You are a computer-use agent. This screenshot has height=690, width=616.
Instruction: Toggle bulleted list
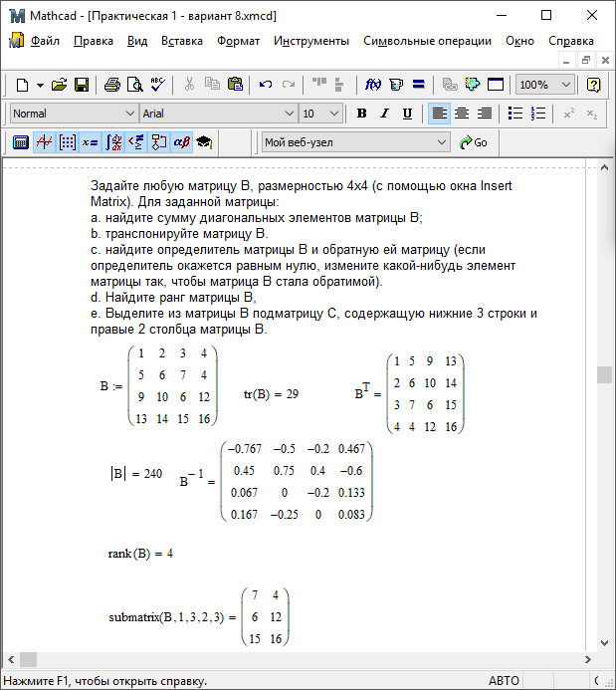click(515, 114)
